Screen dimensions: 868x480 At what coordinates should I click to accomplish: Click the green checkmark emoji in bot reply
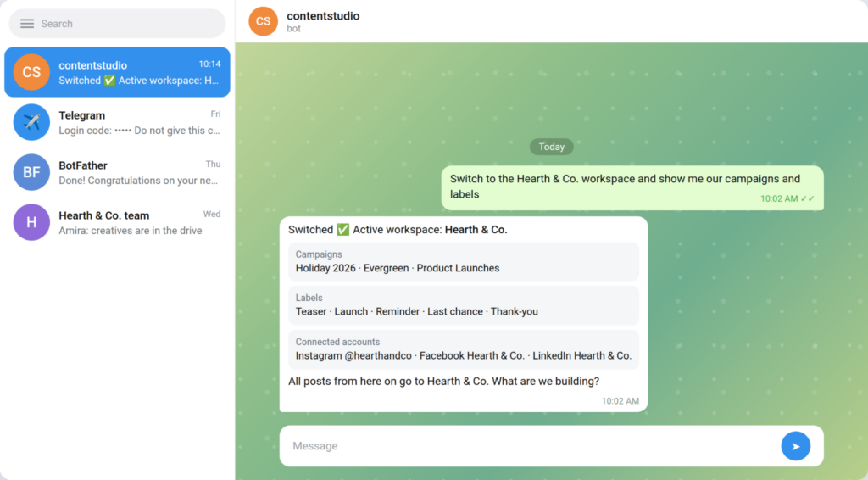[343, 229]
